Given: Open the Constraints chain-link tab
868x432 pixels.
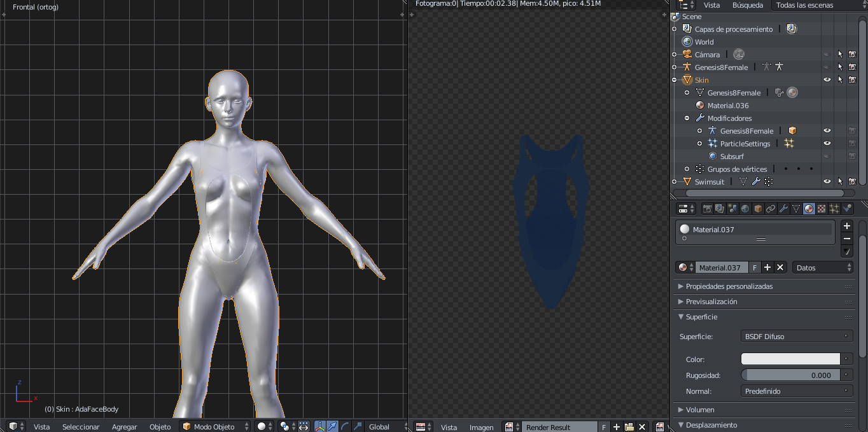Looking at the screenshot, I should point(771,209).
